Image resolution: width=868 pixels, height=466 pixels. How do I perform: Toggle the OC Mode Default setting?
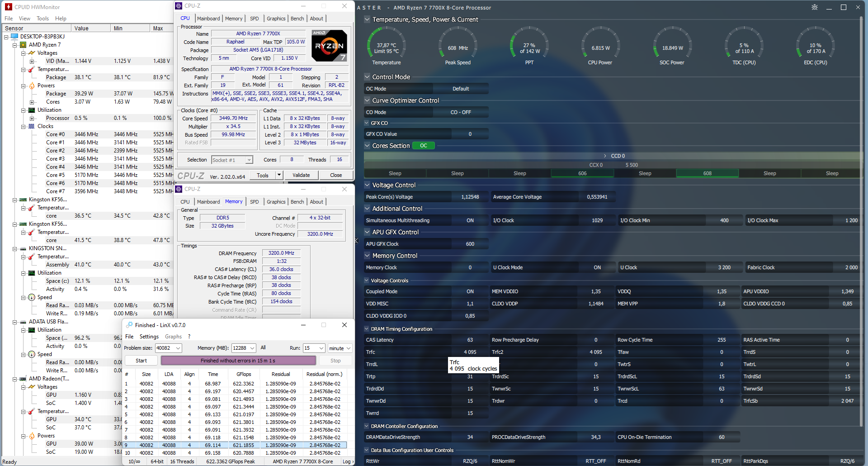(461, 89)
